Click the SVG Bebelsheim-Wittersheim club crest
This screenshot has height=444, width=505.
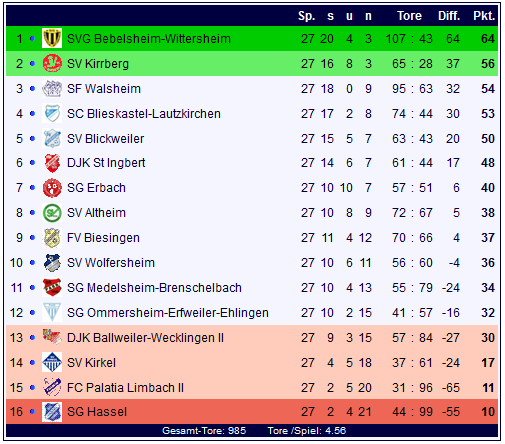pos(52,38)
